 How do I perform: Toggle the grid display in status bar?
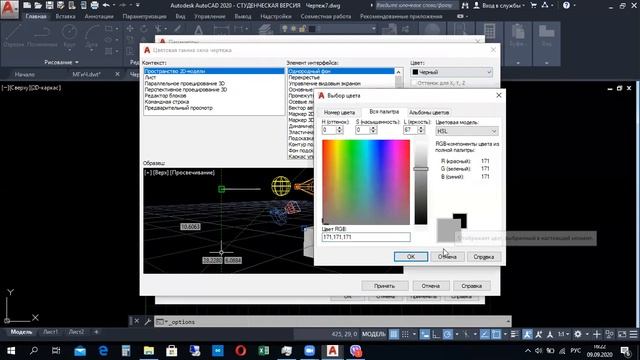click(393, 334)
